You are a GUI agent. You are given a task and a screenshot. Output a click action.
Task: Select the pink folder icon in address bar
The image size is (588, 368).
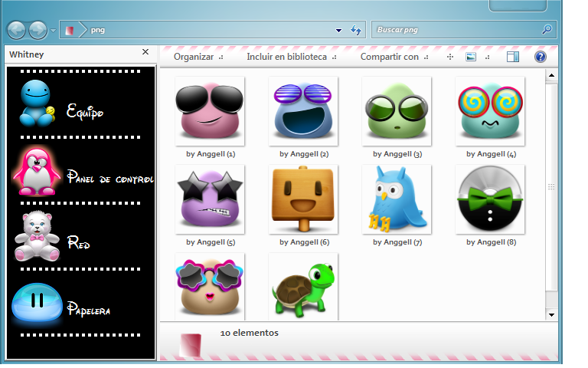[x=69, y=31]
